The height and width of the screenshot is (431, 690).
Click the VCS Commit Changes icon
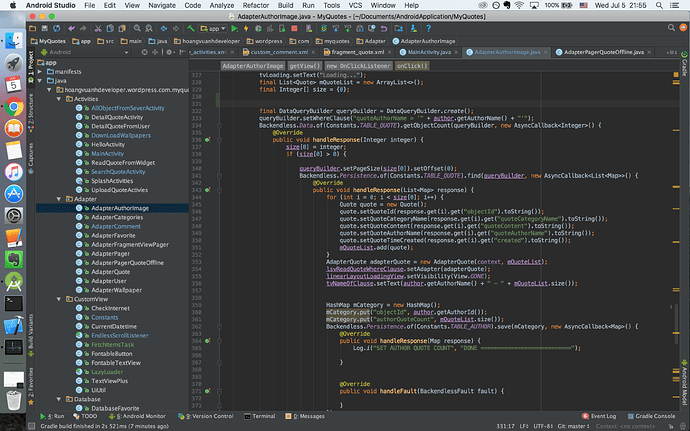pyautogui.click(x=348, y=29)
